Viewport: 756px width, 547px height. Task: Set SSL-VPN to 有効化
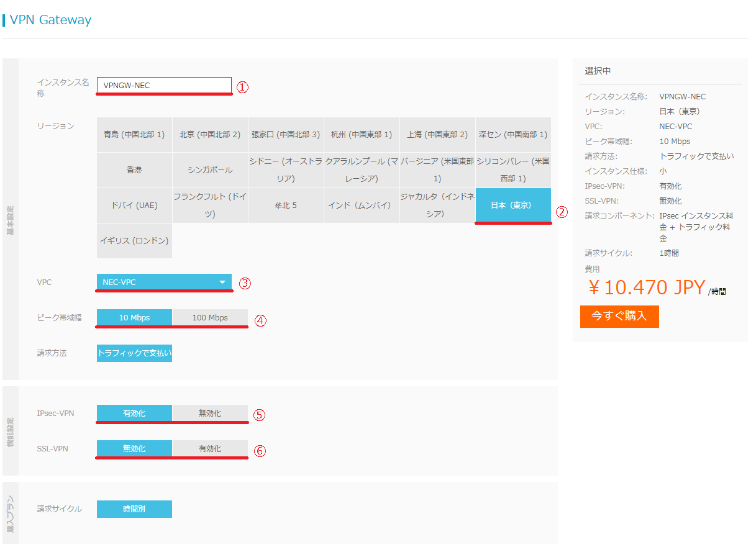click(x=209, y=448)
